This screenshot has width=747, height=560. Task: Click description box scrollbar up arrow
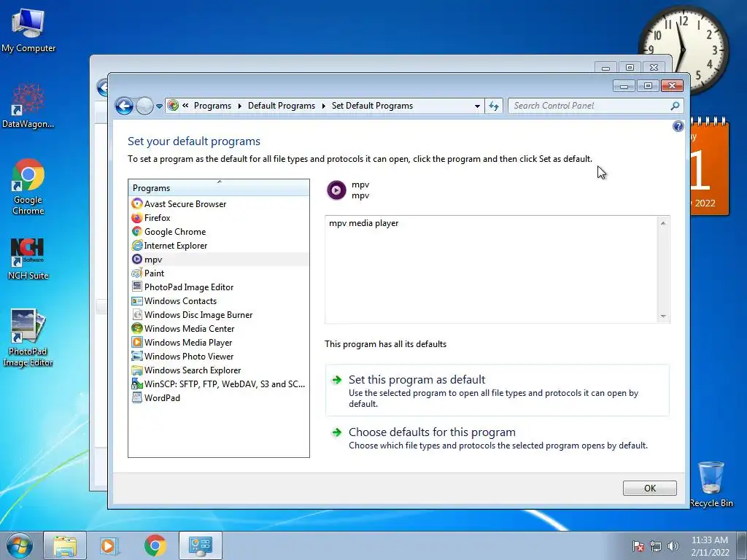pyautogui.click(x=663, y=223)
